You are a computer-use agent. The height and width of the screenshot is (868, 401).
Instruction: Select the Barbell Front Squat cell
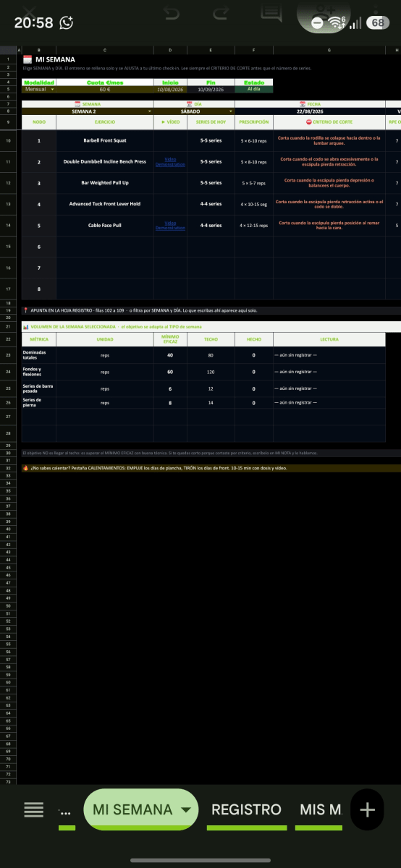tap(105, 140)
